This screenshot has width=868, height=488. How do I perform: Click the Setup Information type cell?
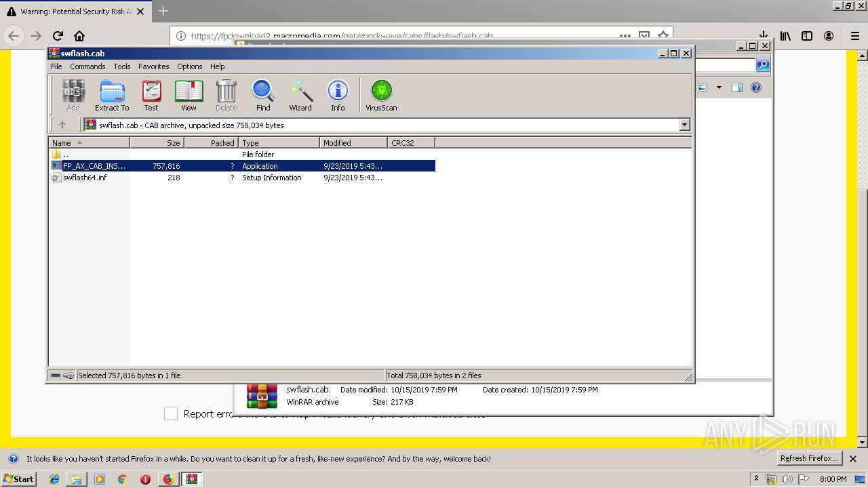(x=271, y=178)
